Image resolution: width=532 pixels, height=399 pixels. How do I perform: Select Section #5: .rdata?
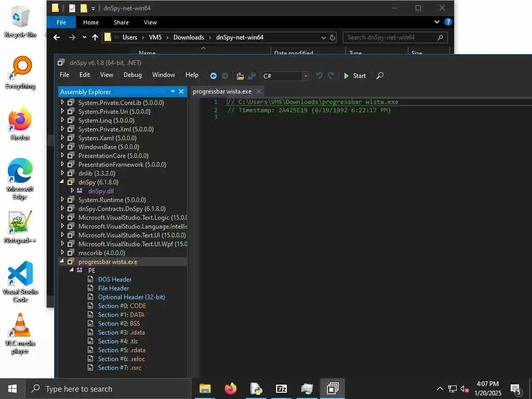point(122,350)
